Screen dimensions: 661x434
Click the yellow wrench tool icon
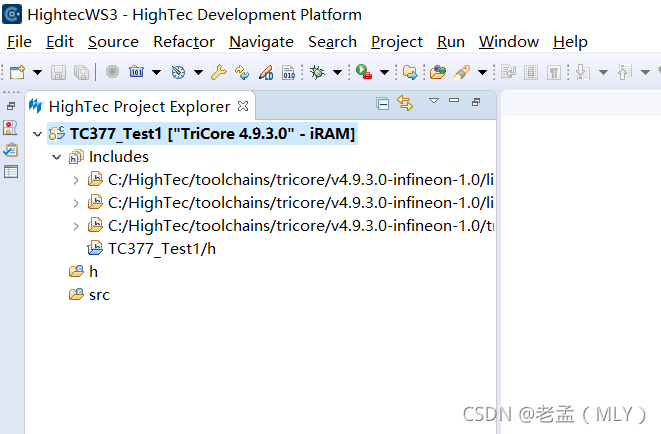[219, 72]
